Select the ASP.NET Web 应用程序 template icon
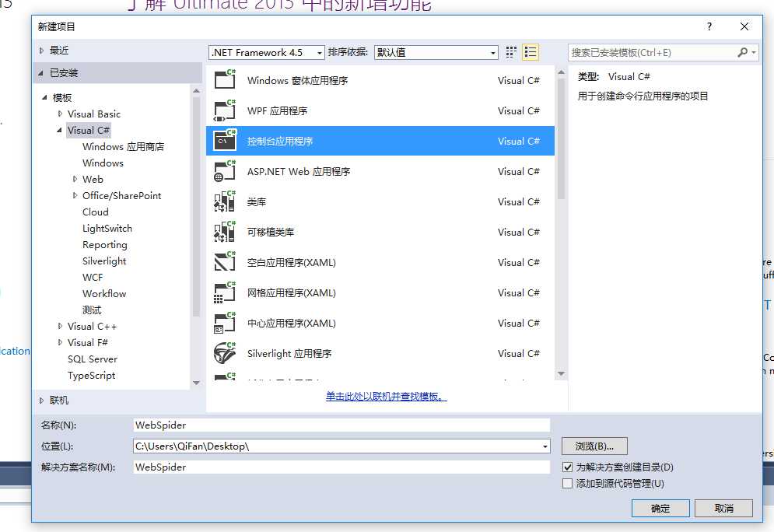Image resolution: width=774 pixels, height=532 pixels. (x=225, y=171)
